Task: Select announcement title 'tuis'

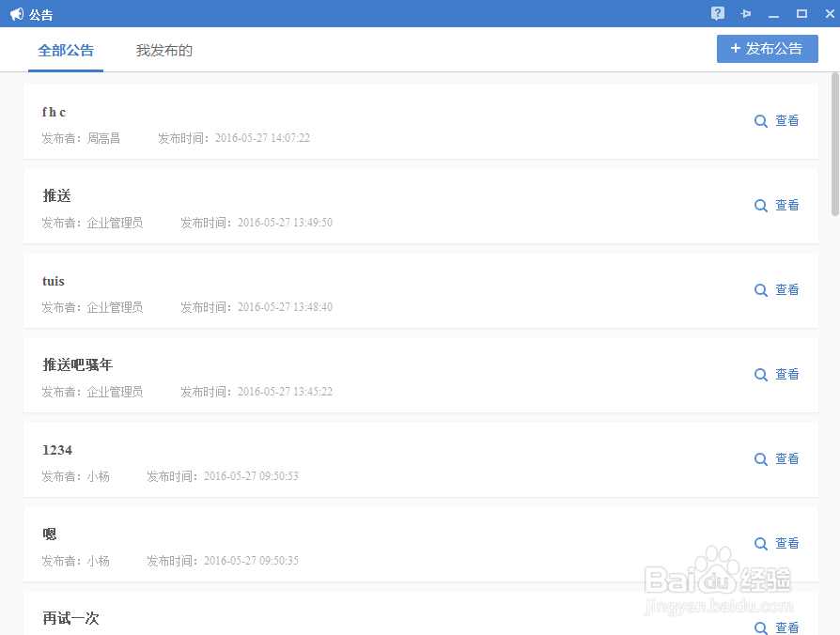Action: pyautogui.click(x=53, y=281)
